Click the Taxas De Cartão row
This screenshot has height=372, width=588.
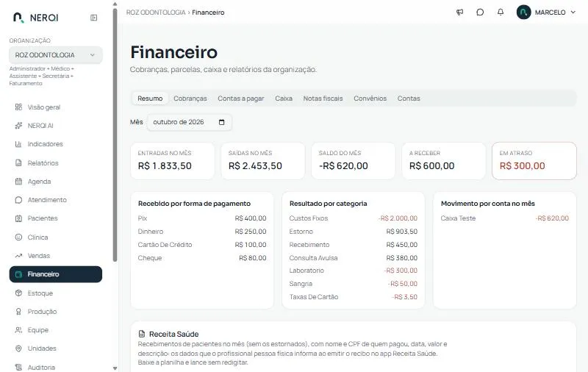click(x=354, y=297)
